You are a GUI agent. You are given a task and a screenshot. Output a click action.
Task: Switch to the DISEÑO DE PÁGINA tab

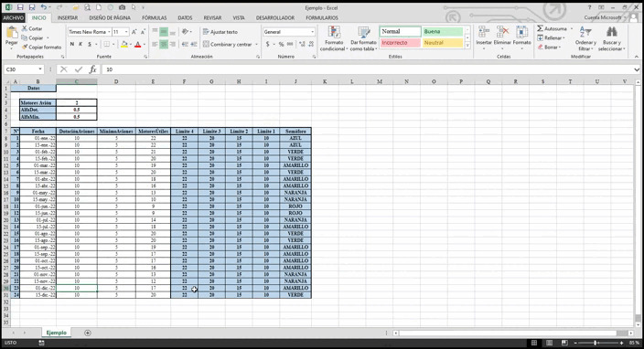click(x=110, y=17)
